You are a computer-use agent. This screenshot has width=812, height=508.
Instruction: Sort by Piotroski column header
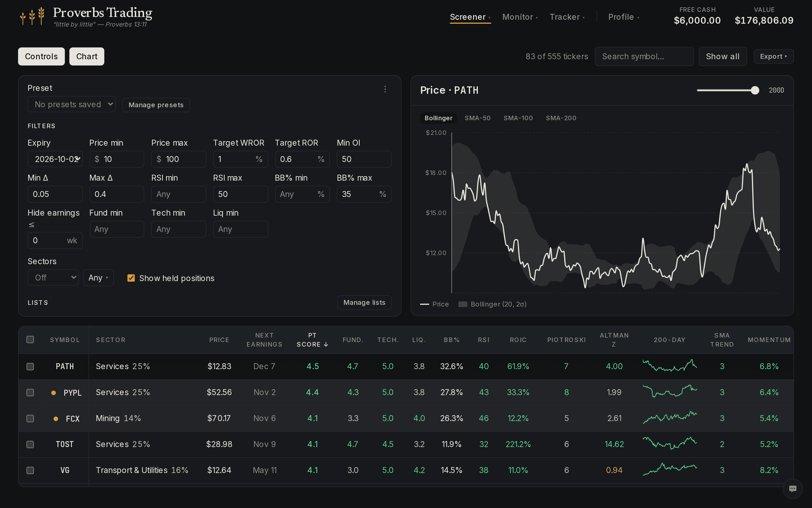(566, 340)
